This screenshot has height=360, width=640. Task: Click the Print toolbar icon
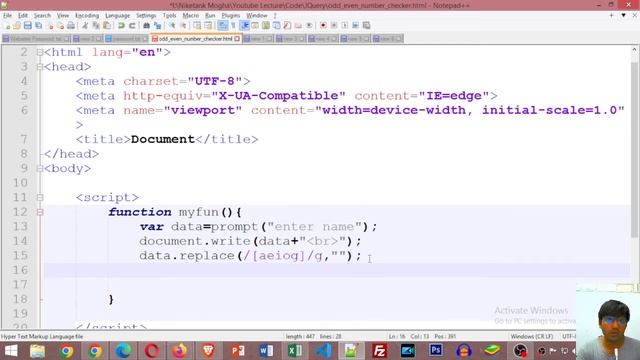(x=71, y=26)
